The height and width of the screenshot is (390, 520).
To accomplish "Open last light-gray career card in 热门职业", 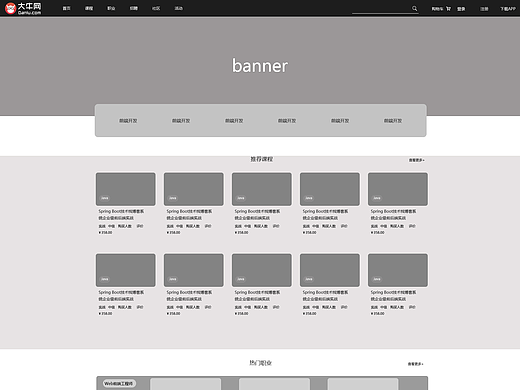I will [363, 384].
